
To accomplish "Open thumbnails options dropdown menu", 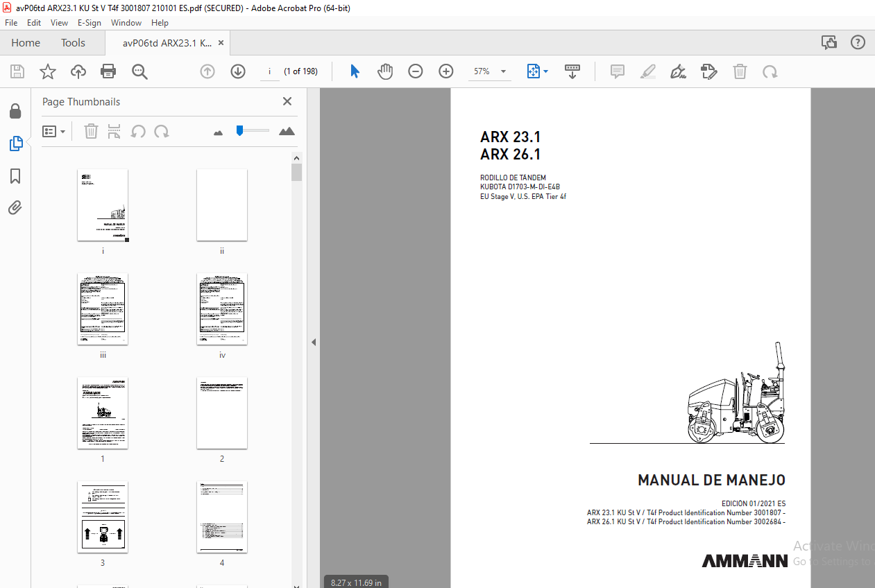I will [x=54, y=131].
